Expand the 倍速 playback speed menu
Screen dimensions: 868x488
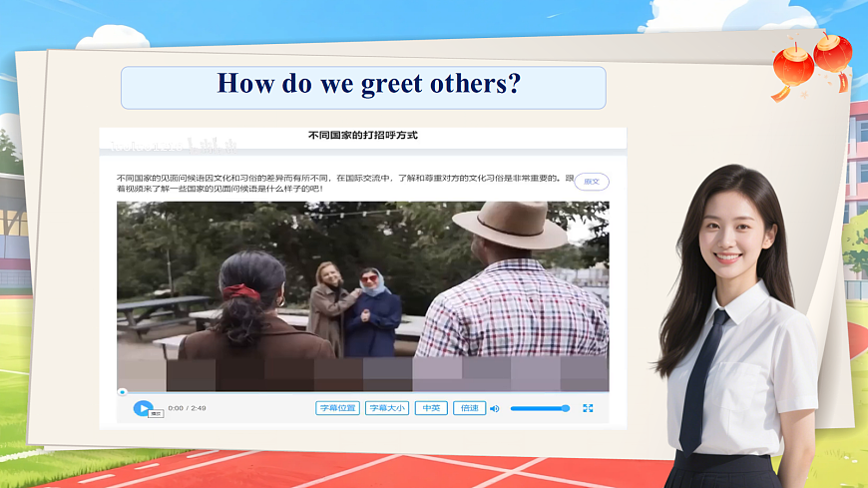click(x=469, y=408)
